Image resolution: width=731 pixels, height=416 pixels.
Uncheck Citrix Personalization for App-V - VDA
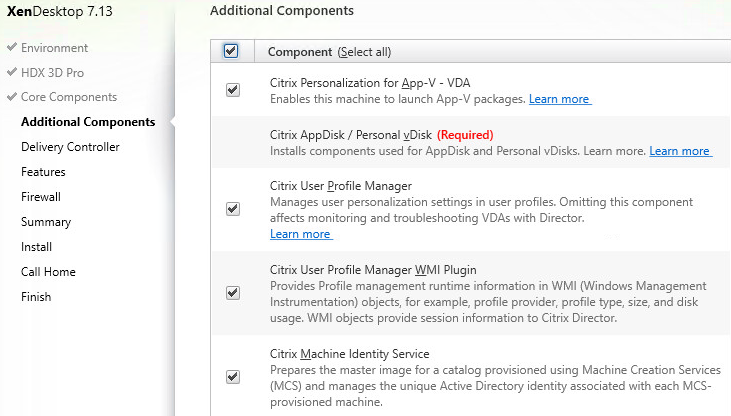pyautogui.click(x=233, y=90)
